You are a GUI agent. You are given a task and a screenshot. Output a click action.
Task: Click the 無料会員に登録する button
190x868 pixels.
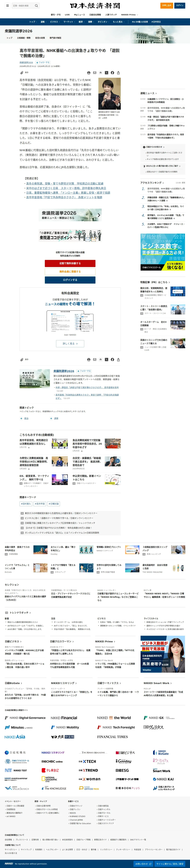tap(70, 272)
